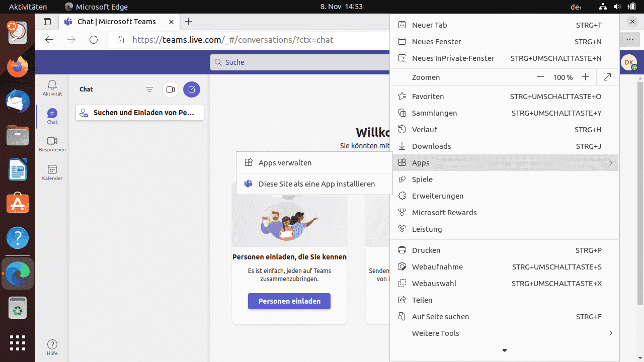Open Downloads from the menu
Viewport: 644px width, 362px height.
coord(504,146)
